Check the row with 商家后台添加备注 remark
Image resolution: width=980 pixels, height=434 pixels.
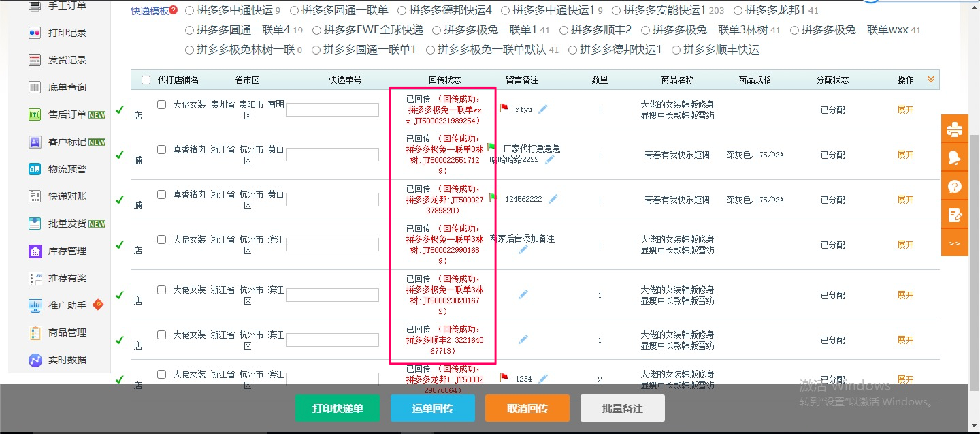pos(161,240)
